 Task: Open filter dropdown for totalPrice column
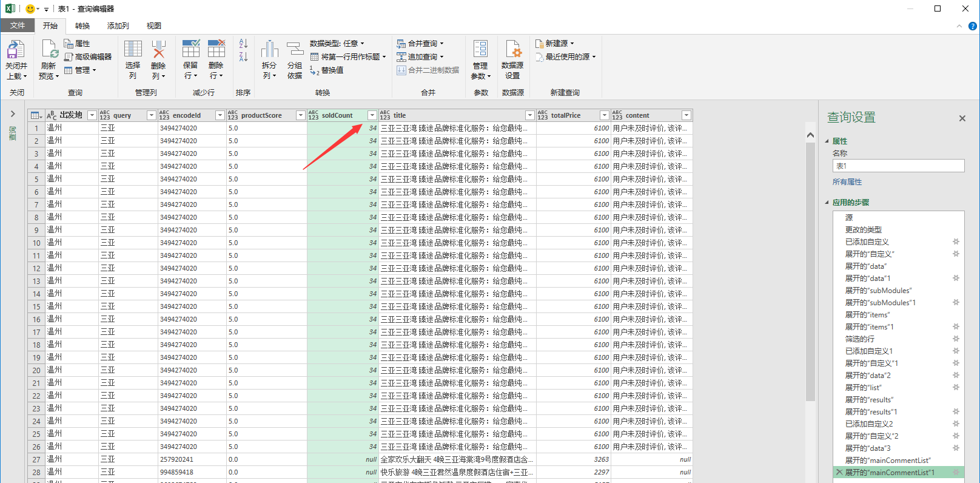pyautogui.click(x=605, y=115)
